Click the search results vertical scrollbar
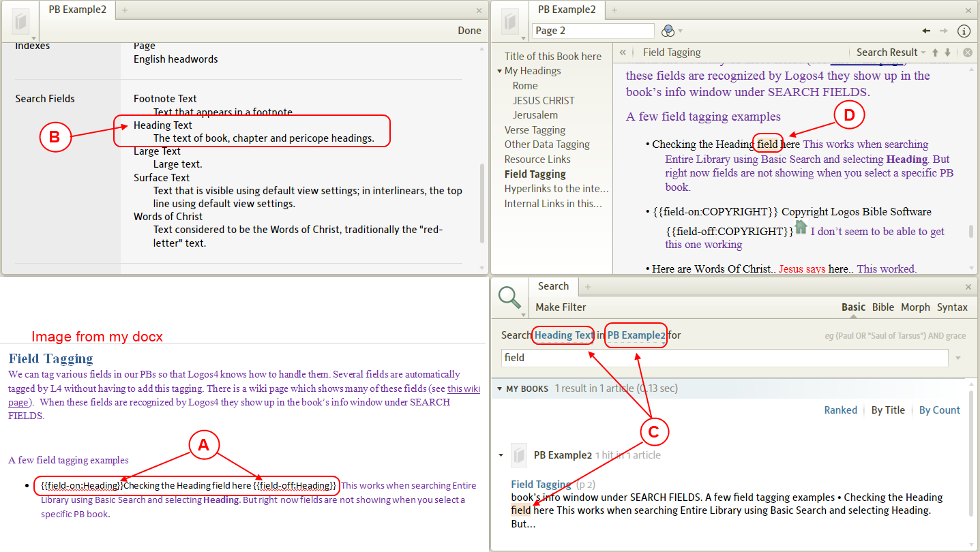Viewport: 980px width, 552px height. coord(971,453)
